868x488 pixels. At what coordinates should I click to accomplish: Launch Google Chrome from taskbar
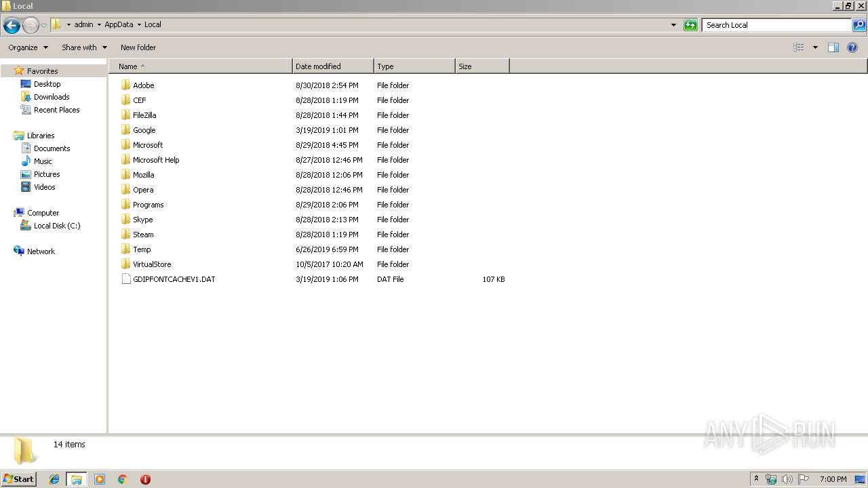pyautogui.click(x=123, y=479)
